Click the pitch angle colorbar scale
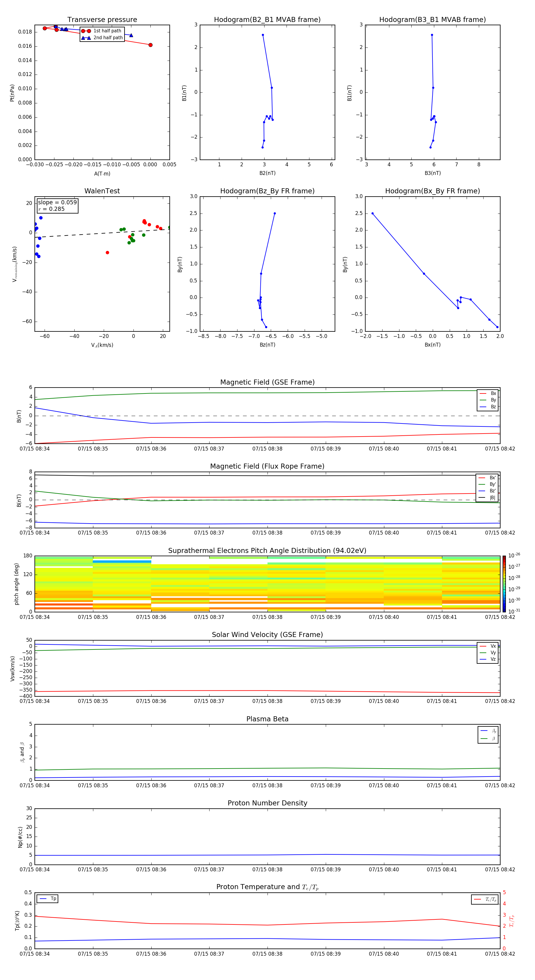Image resolution: width=535 pixels, height=980 pixels. click(x=504, y=584)
